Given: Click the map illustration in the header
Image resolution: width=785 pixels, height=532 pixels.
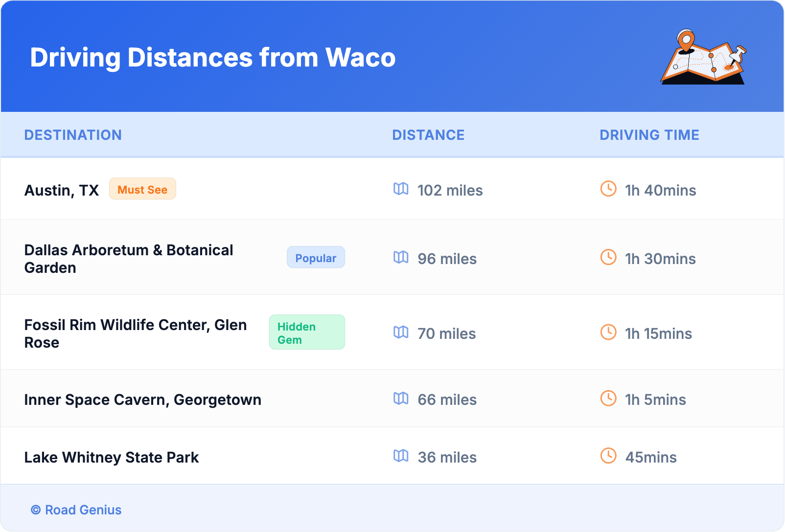Looking at the screenshot, I should click(703, 57).
